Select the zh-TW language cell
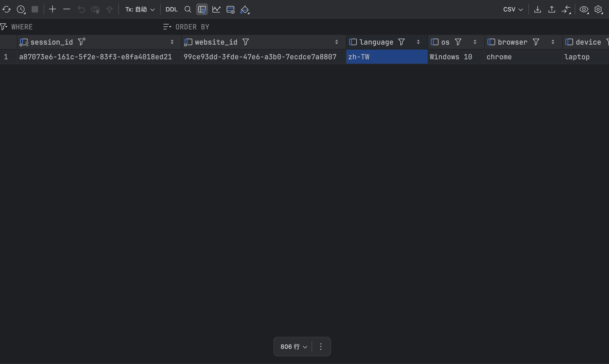 pos(386,57)
